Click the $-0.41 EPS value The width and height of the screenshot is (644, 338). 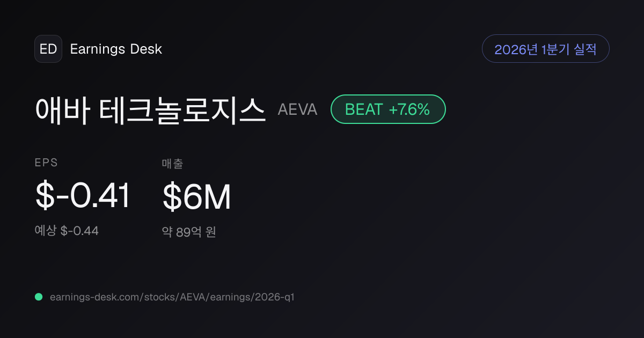[x=83, y=196]
